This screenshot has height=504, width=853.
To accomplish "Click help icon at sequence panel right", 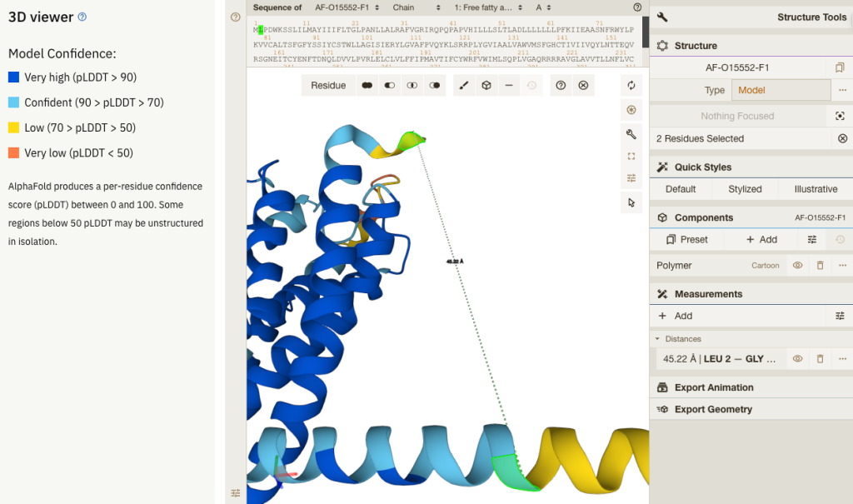I will point(637,7).
